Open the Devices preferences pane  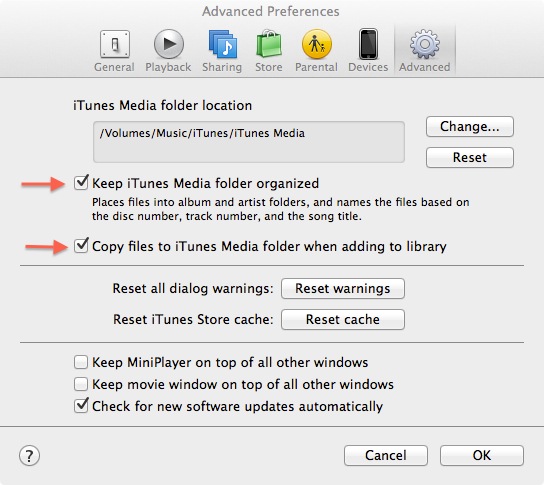coord(368,51)
